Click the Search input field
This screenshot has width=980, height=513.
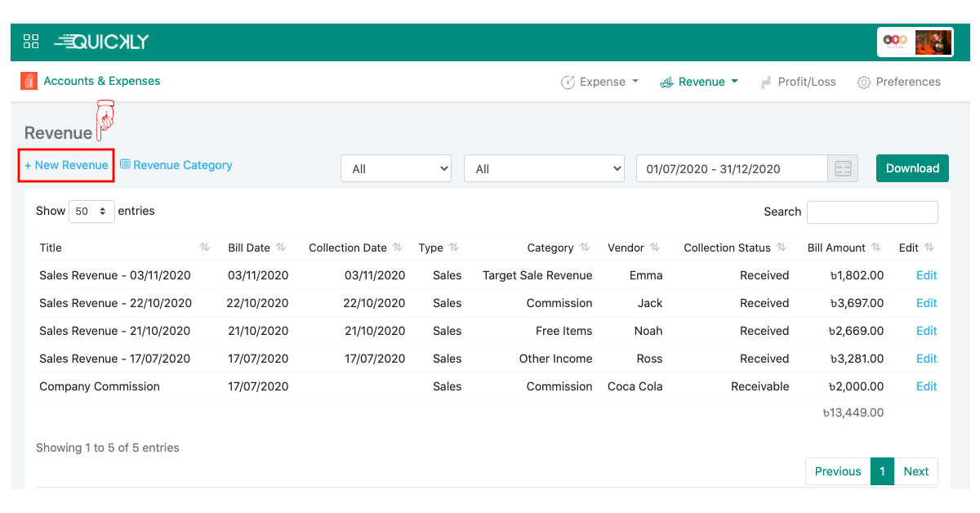(x=872, y=212)
